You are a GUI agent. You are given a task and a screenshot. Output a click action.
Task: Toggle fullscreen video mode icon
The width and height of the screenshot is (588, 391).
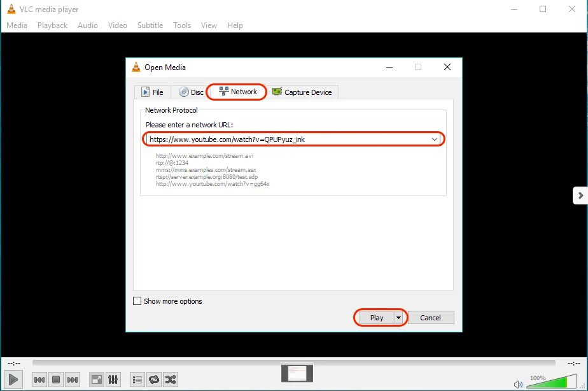coord(96,380)
